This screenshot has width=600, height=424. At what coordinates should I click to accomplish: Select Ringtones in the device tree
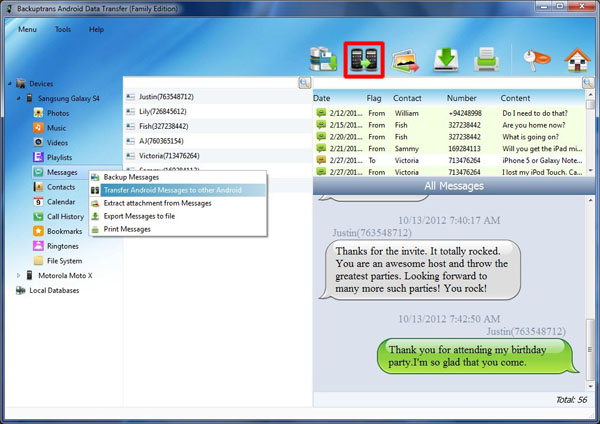click(x=62, y=246)
